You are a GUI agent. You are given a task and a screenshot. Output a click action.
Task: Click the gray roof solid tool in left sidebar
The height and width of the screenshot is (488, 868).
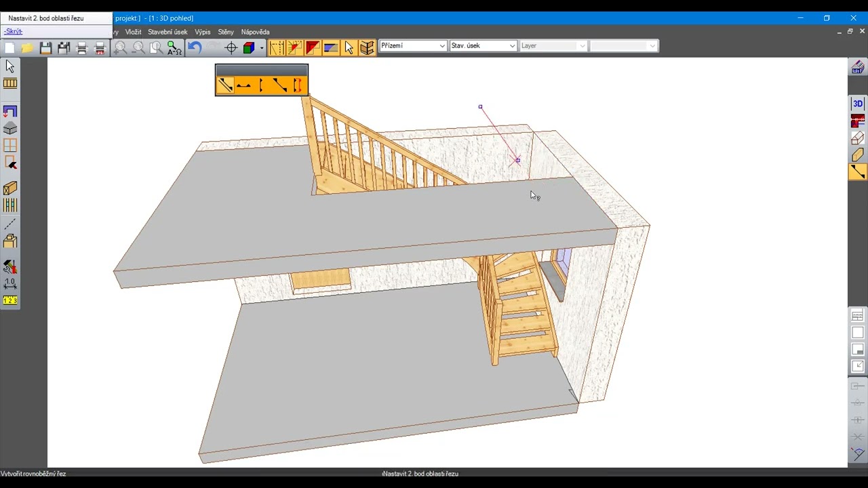(x=10, y=129)
